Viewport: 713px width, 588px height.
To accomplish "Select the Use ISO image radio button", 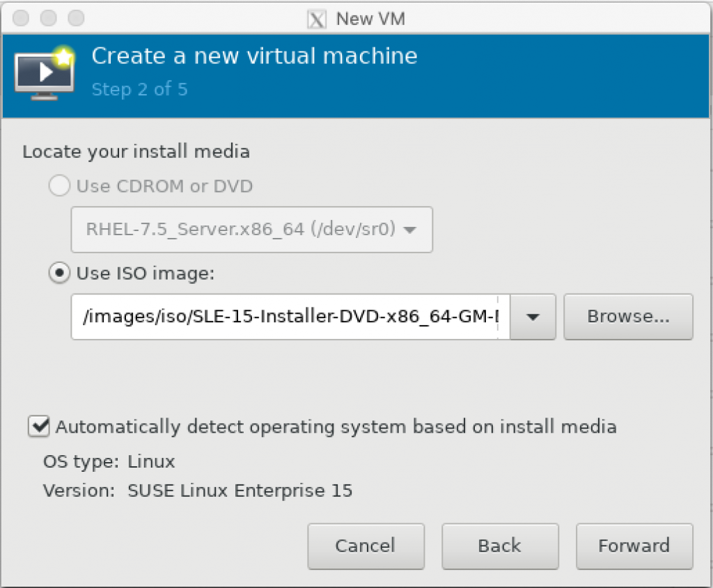I will tap(59, 273).
